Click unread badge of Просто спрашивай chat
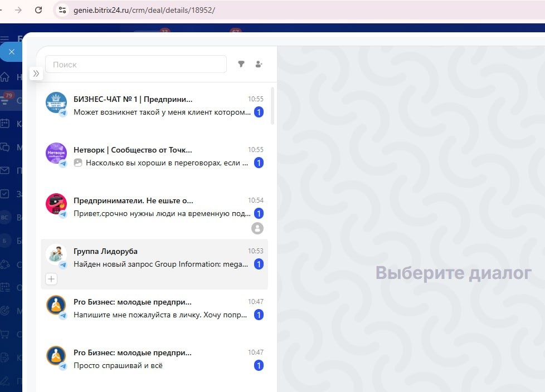This screenshot has width=545, height=392. click(x=259, y=366)
